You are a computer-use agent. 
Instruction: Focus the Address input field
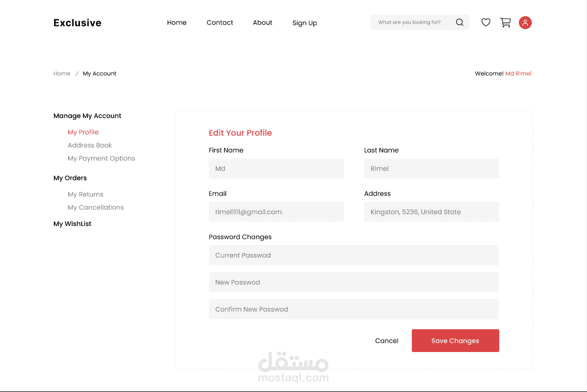pos(431,212)
